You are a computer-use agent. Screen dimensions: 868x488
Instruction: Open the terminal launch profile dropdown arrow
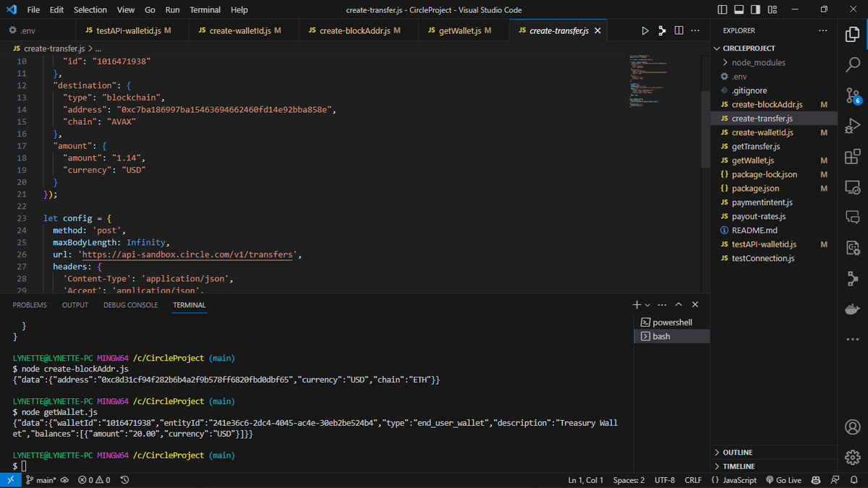(x=647, y=305)
